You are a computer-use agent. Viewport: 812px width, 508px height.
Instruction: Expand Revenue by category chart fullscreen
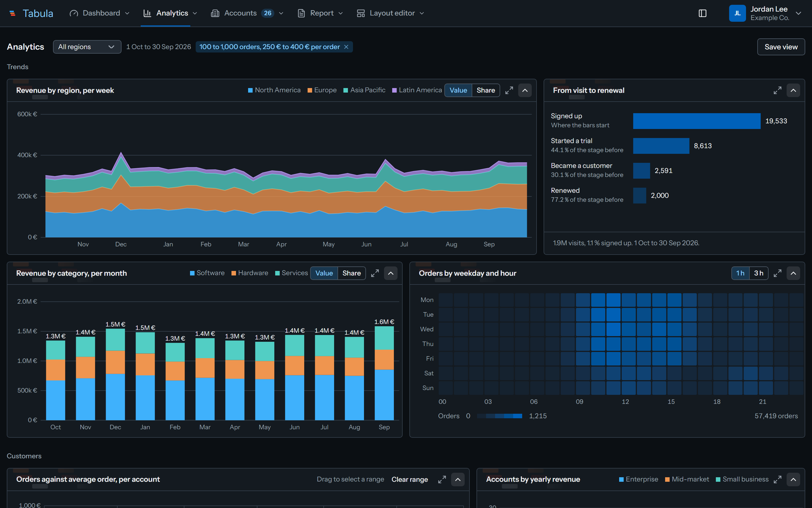[x=375, y=273]
